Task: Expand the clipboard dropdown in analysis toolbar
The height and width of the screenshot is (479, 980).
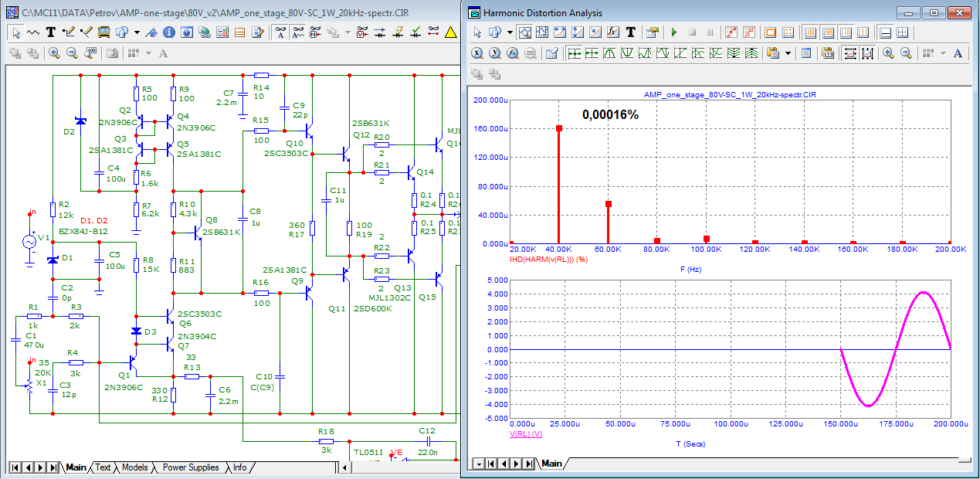Action: click(788, 53)
